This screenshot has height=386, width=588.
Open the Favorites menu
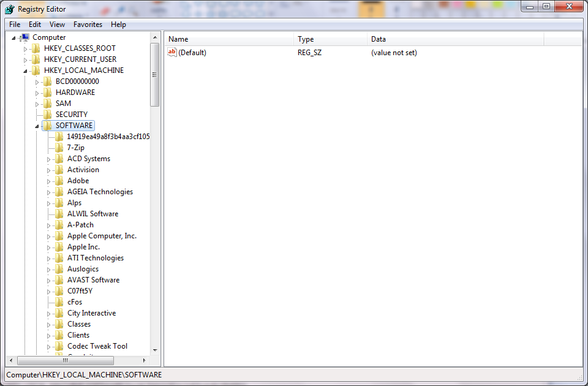pos(88,25)
